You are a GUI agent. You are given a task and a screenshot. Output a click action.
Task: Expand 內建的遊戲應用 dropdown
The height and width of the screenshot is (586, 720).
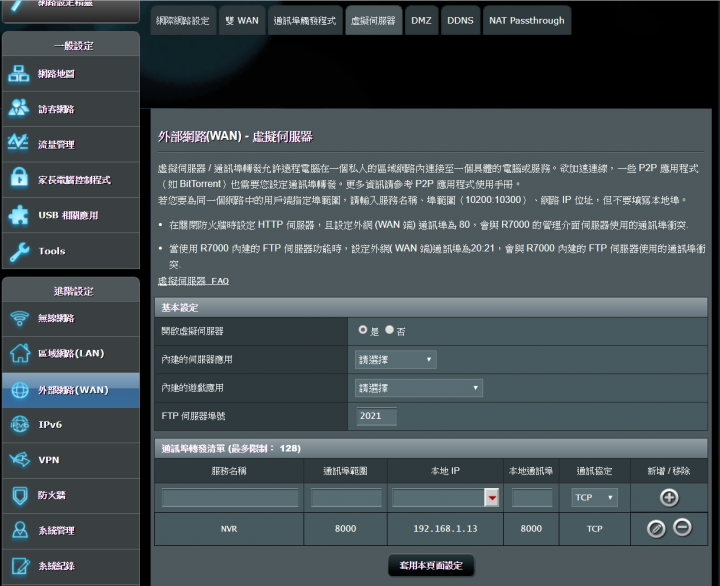419,387
